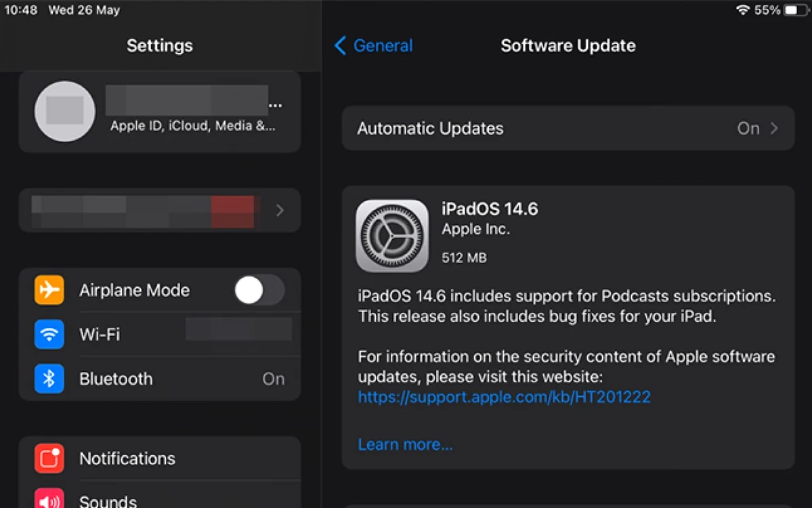
Task: Tap the Wi-Fi status bar indicator
Action: point(743,10)
